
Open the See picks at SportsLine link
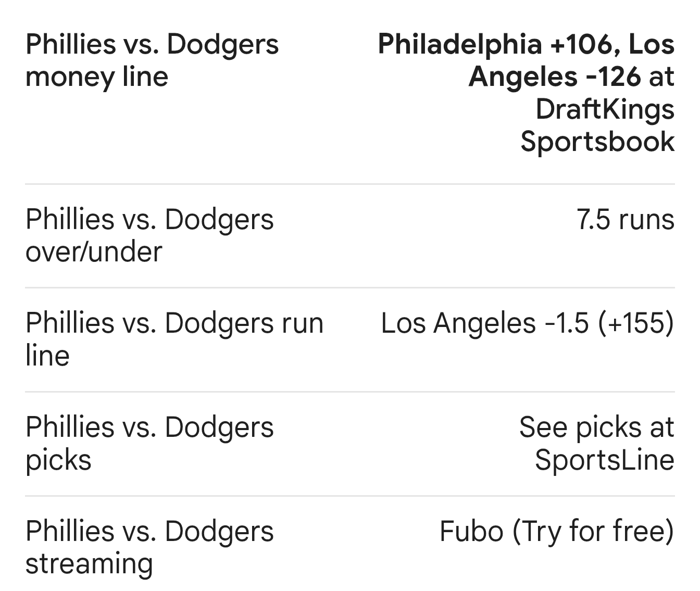tap(596, 443)
